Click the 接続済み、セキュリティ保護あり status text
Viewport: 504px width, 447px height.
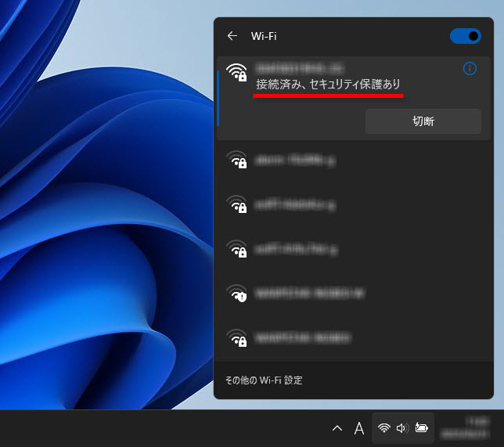pos(329,84)
